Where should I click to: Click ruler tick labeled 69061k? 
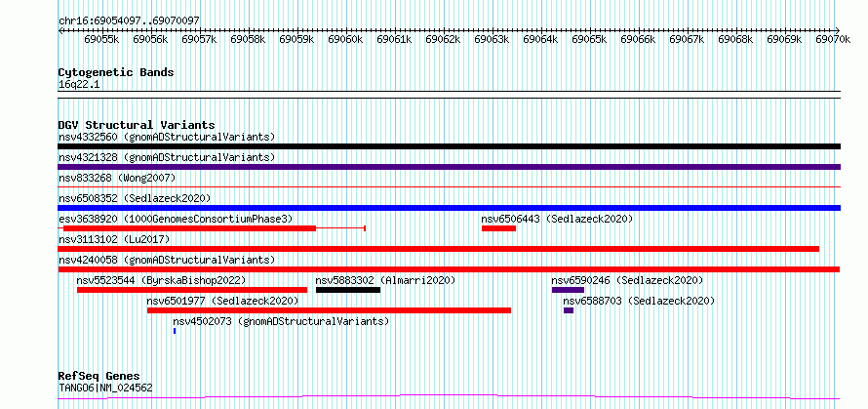(x=394, y=39)
